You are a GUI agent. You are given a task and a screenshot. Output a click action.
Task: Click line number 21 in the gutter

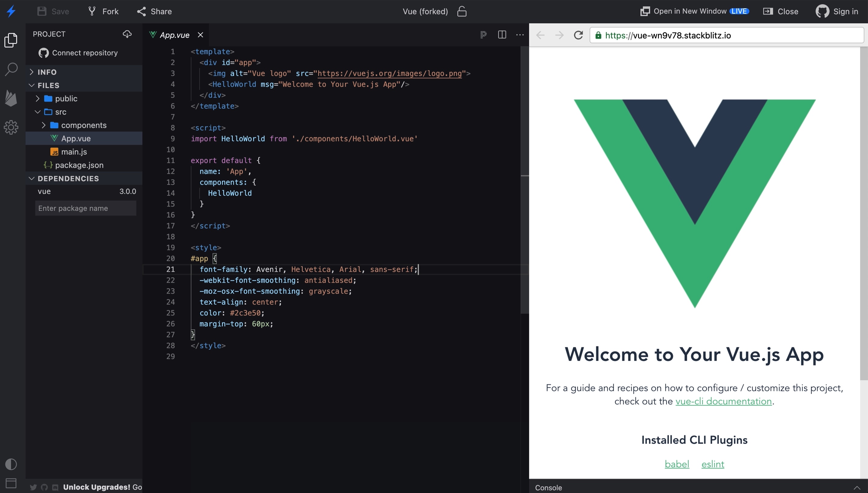point(170,269)
